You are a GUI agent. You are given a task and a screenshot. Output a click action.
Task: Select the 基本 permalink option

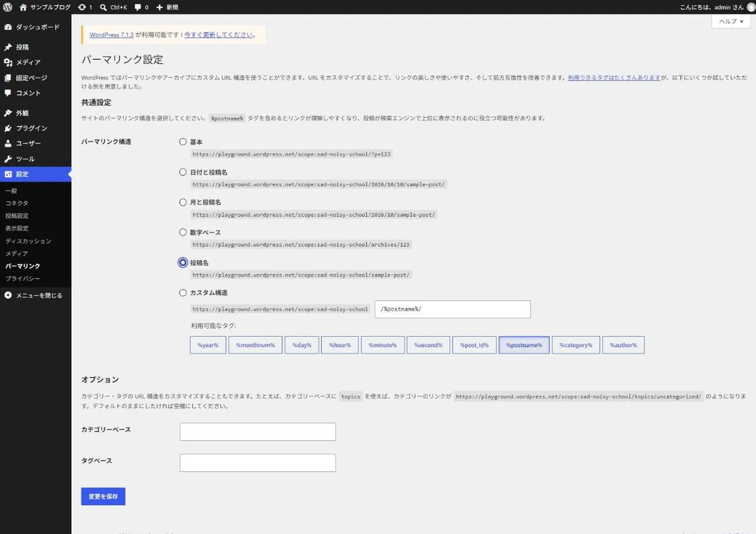(x=183, y=142)
